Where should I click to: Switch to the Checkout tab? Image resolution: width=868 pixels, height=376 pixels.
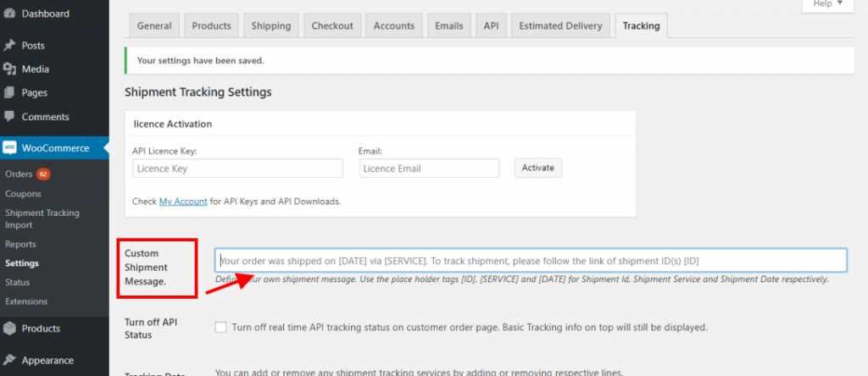[332, 25]
